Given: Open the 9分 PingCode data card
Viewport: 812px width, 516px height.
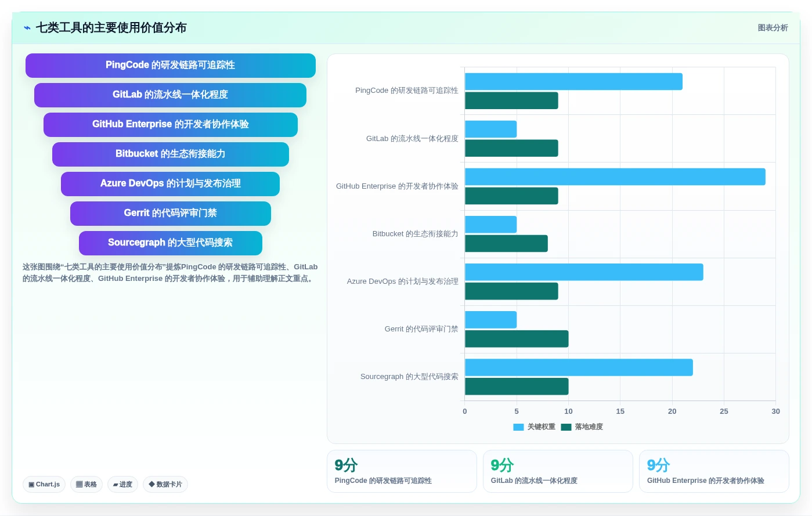Looking at the screenshot, I should click(402, 471).
